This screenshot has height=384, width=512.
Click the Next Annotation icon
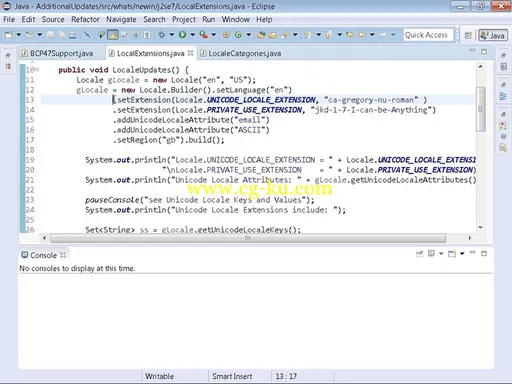pyautogui.click(x=307, y=35)
